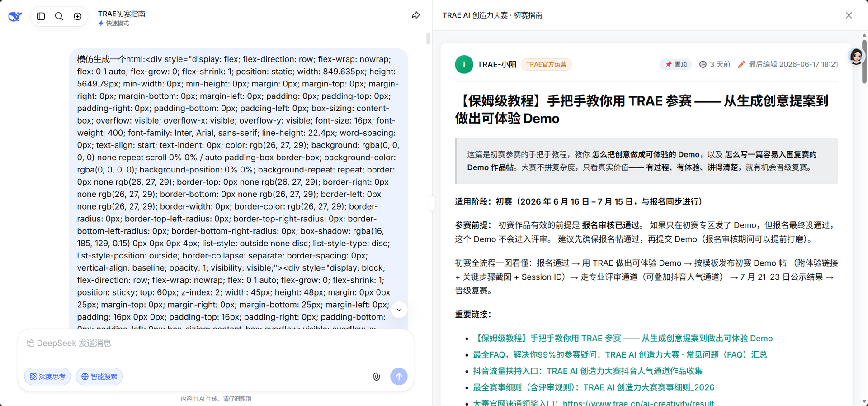
Task: Share the conversation via arrow icon
Action: [415, 15]
